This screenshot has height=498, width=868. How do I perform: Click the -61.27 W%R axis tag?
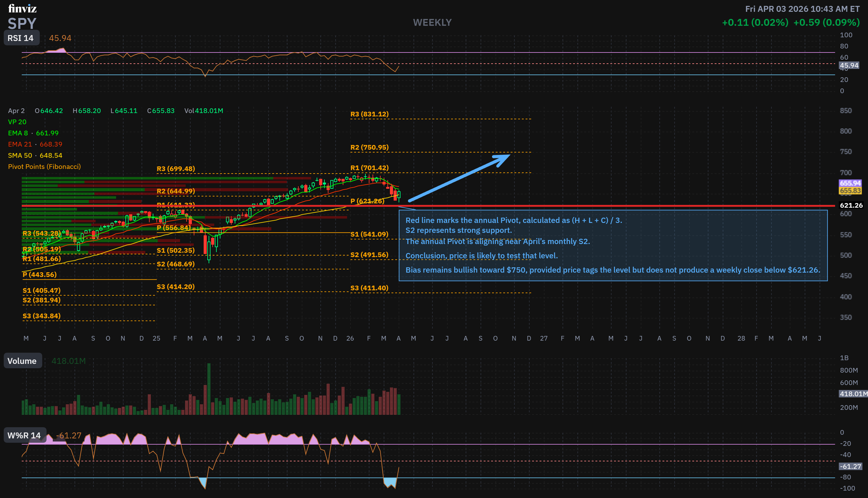click(x=850, y=466)
